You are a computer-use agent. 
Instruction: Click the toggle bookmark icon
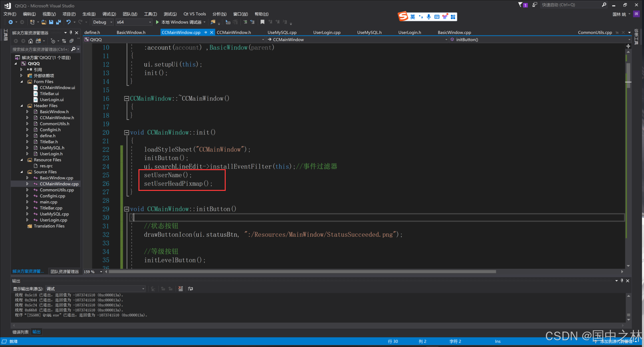(262, 22)
